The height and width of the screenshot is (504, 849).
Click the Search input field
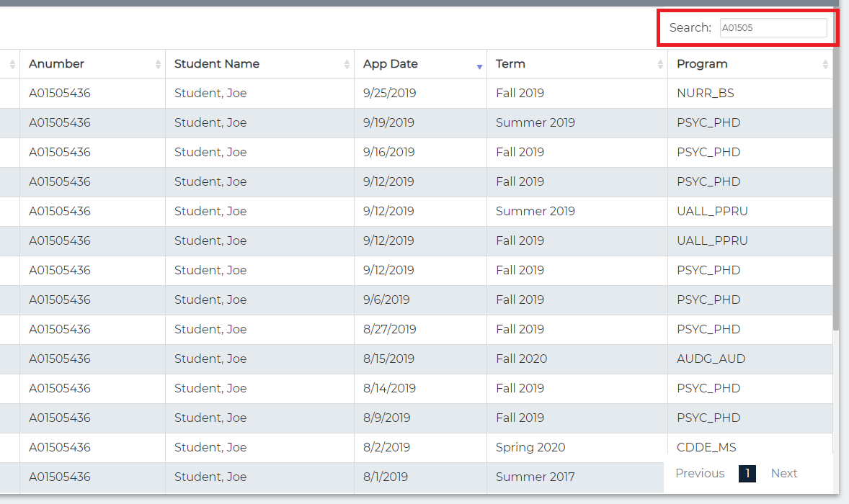coord(773,28)
